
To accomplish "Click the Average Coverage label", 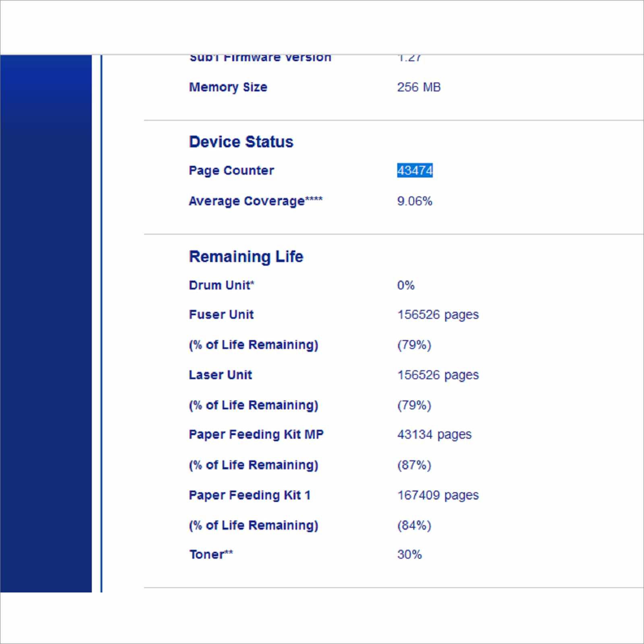I will (256, 201).
